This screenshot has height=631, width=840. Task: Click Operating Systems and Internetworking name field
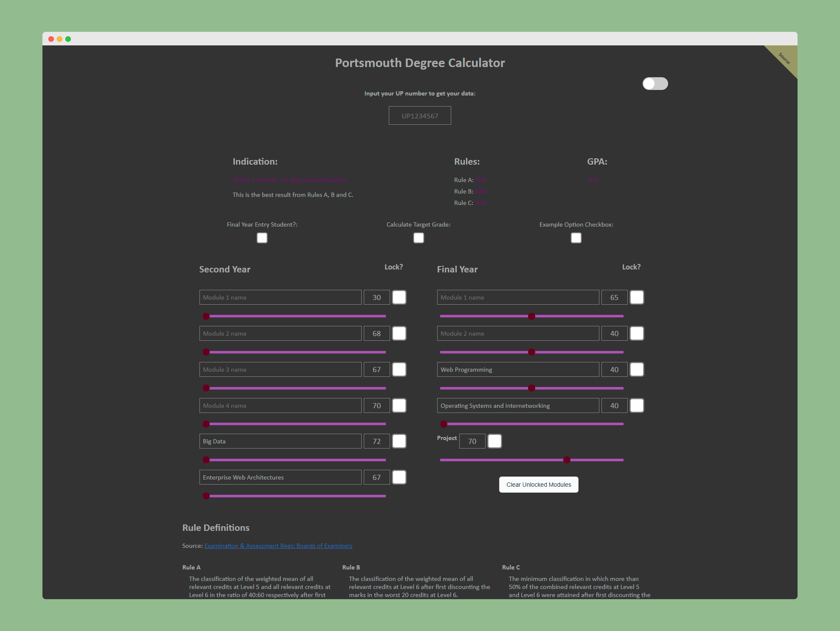pyautogui.click(x=518, y=406)
